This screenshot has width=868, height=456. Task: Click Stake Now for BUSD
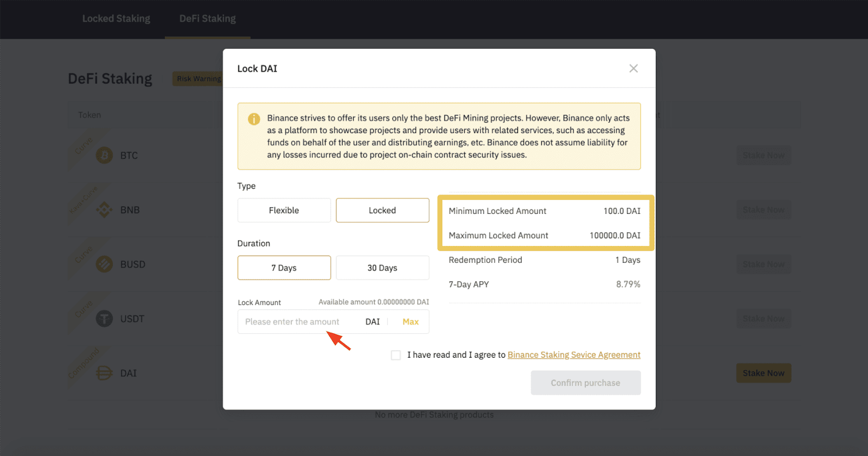pos(764,264)
